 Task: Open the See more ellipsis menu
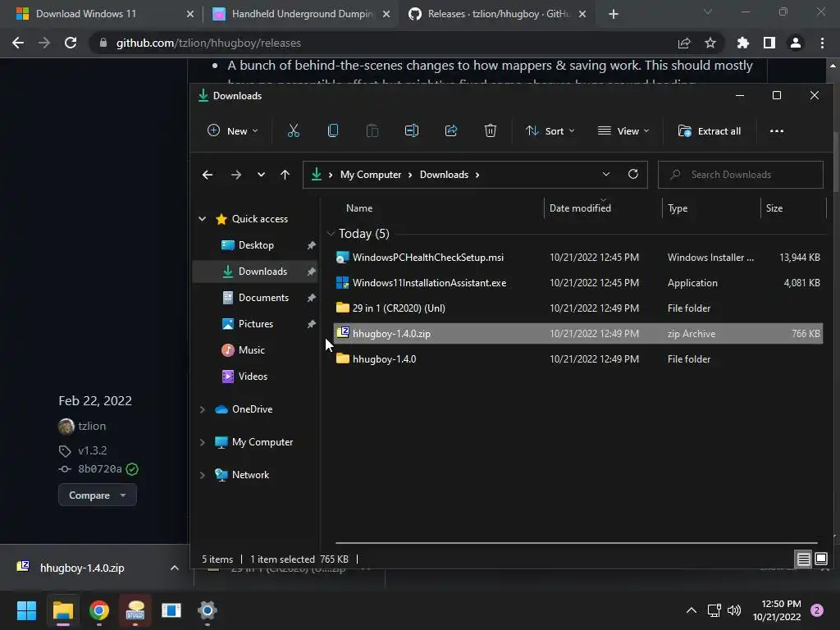776,130
